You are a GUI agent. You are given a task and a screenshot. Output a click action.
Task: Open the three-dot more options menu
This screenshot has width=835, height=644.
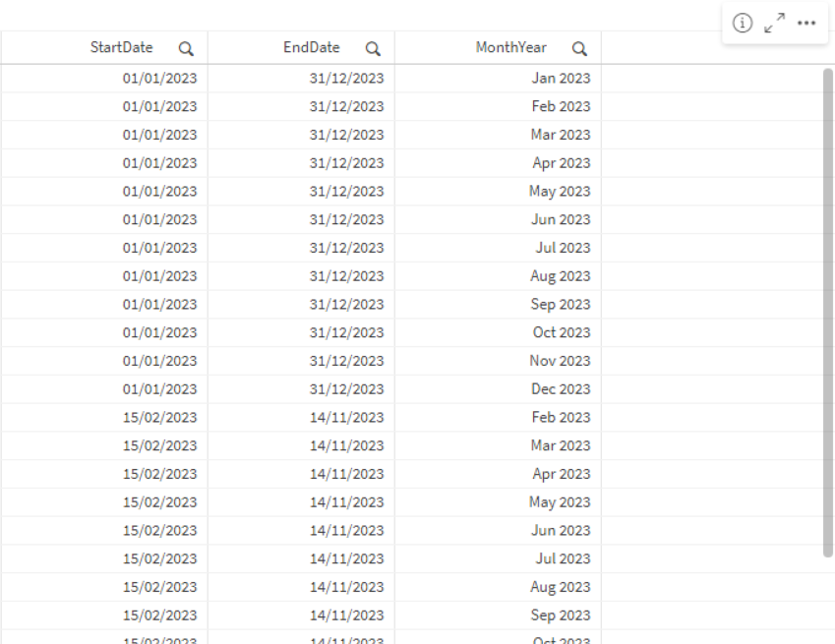tap(806, 23)
